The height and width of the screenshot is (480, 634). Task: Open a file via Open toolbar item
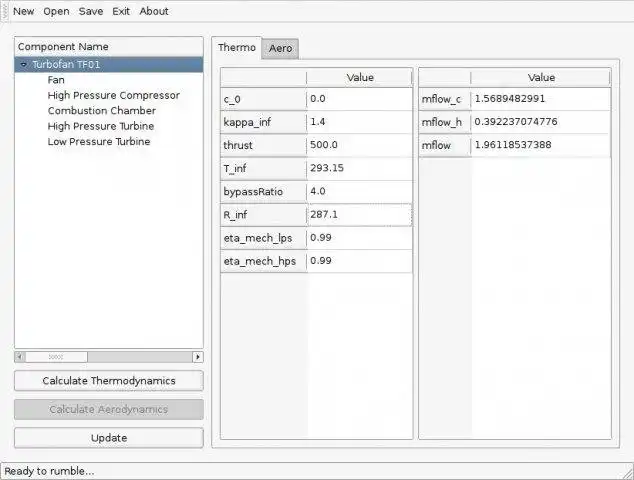(56, 11)
